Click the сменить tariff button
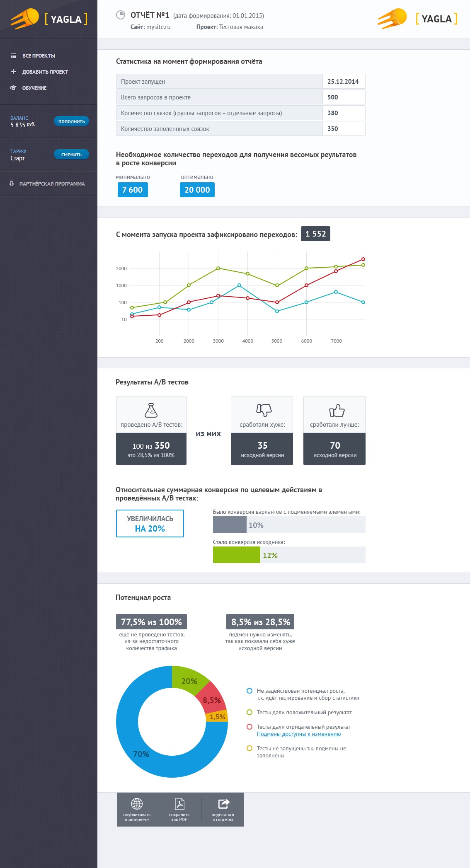This screenshot has width=470, height=868. [x=71, y=154]
